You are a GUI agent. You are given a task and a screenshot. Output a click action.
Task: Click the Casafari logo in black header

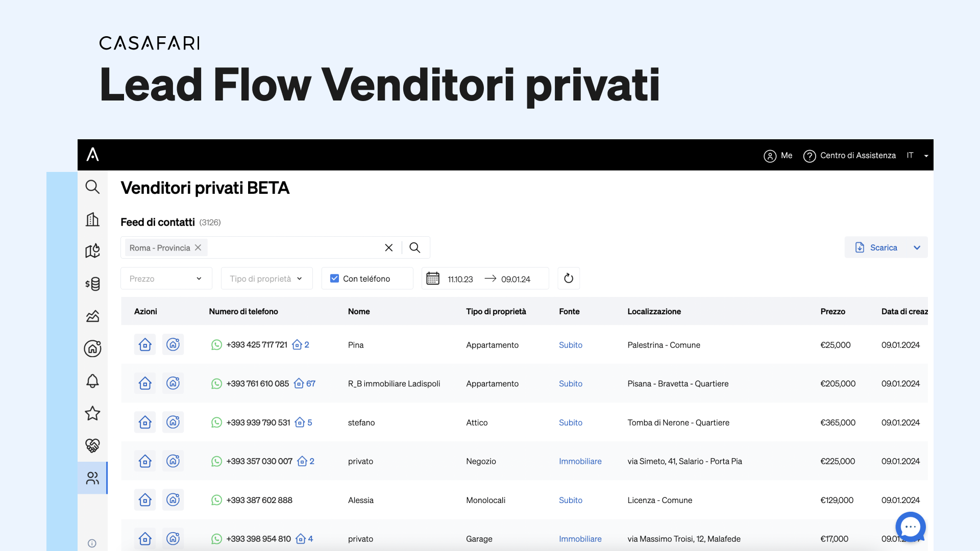coord(92,155)
